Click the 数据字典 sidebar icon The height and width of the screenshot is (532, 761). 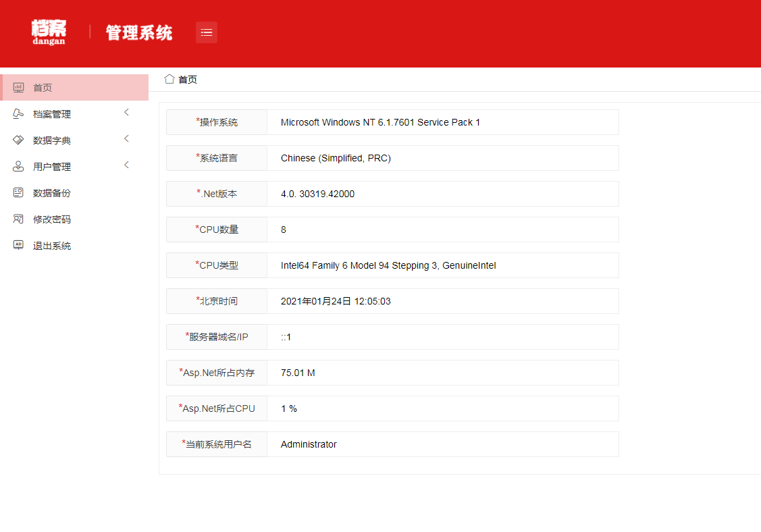coord(19,140)
